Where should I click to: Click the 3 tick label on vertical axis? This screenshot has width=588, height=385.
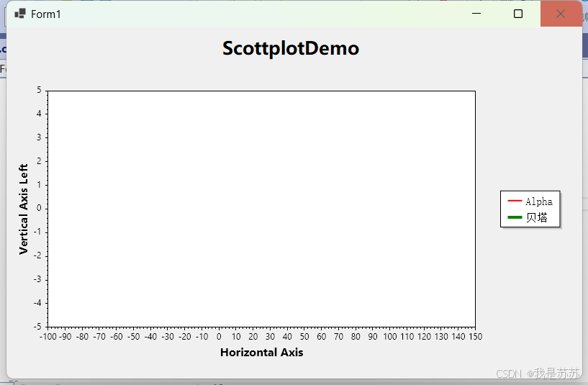tap(39, 137)
